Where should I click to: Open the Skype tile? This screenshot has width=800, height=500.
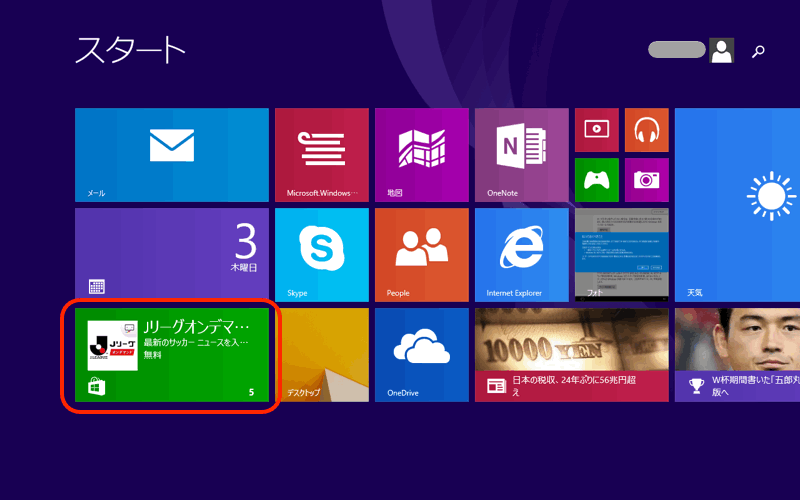[321, 255]
